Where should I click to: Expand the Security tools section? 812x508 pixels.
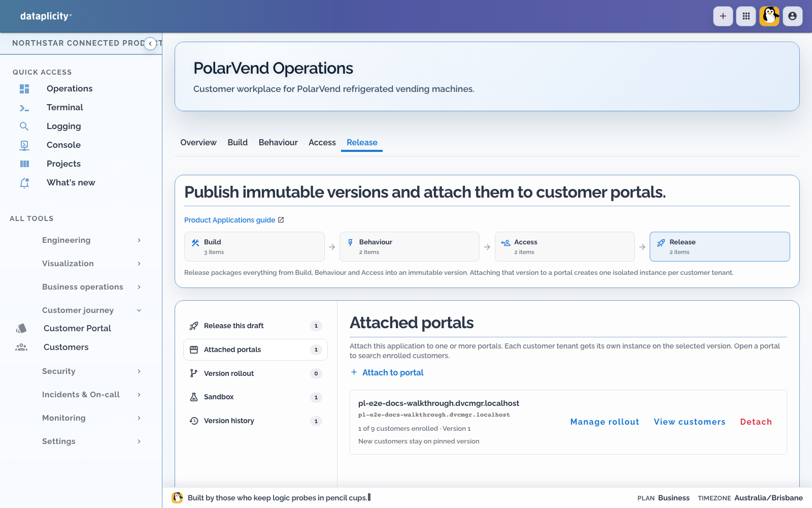coord(91,371)
